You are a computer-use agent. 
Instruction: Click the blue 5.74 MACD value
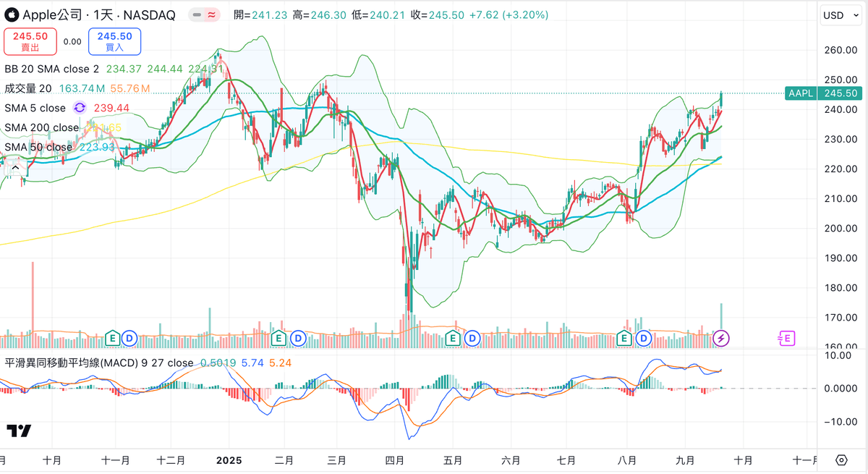pos(253,363)
